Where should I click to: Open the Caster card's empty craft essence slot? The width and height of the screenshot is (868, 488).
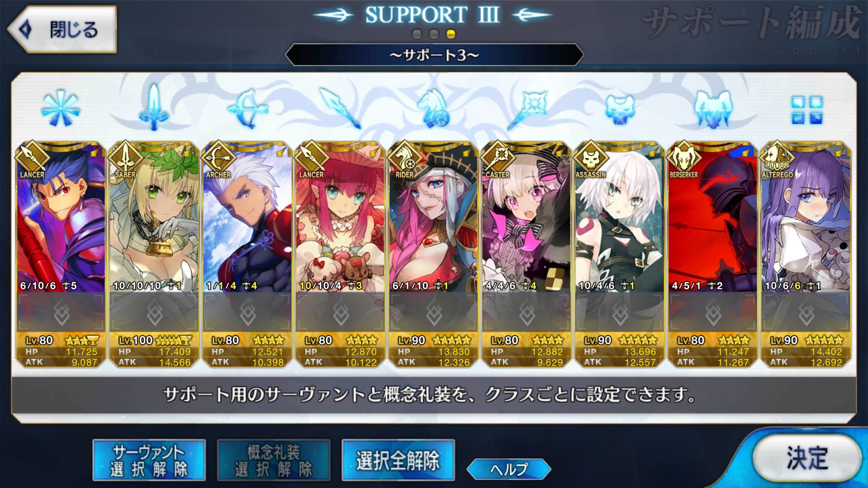(527, 312)
